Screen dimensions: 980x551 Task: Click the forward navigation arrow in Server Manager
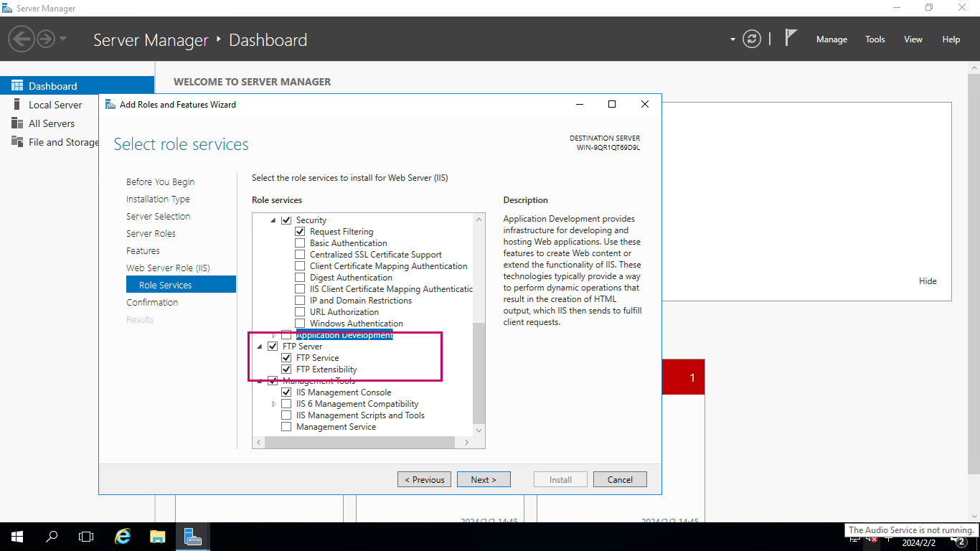coord(46,39)
